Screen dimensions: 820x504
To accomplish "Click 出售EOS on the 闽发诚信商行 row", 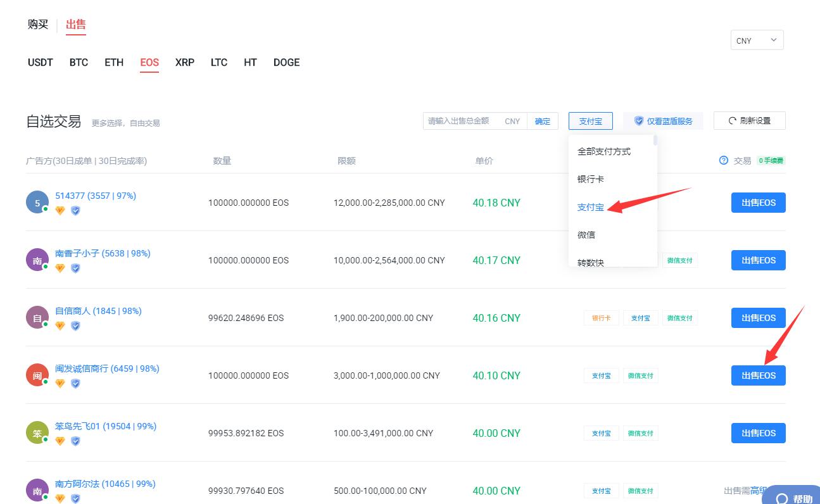I will (758, 375).
